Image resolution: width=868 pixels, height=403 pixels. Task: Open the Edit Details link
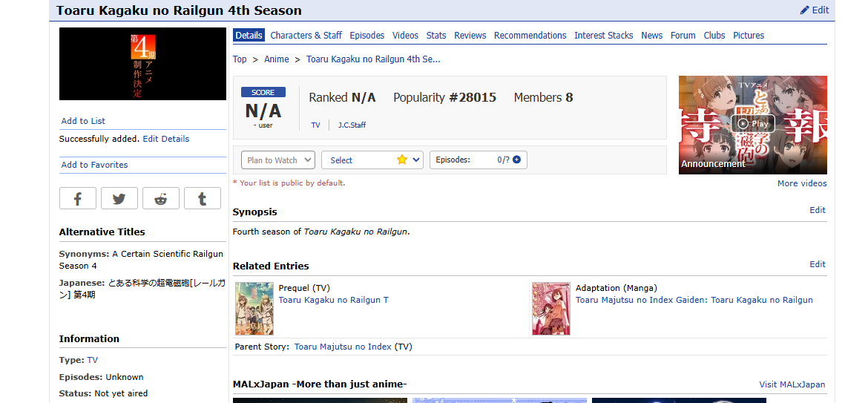[166, 139]
